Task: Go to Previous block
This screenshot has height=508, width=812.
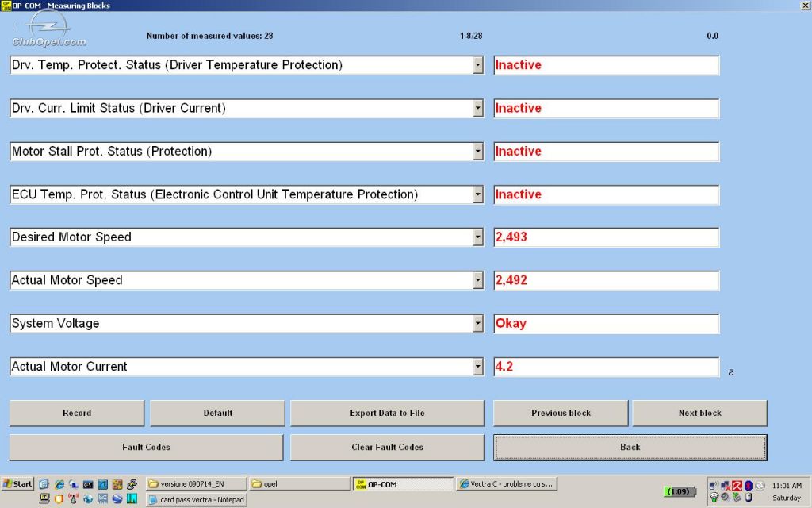Action: 561,413
